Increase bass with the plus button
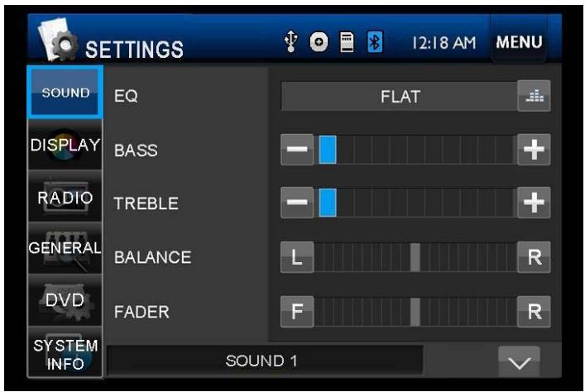This screenshot has width=585, height=392. coord(535,151)
